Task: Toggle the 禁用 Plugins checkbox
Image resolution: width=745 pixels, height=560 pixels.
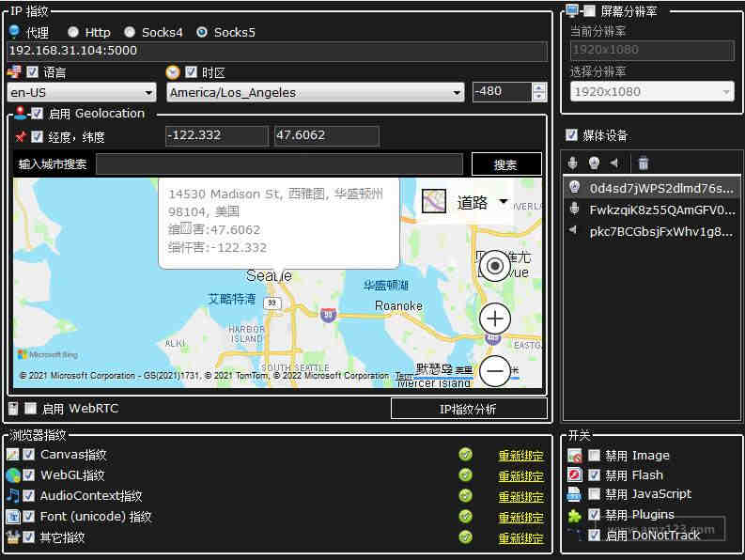Action: pyautogui.click(x=594, y=514)
